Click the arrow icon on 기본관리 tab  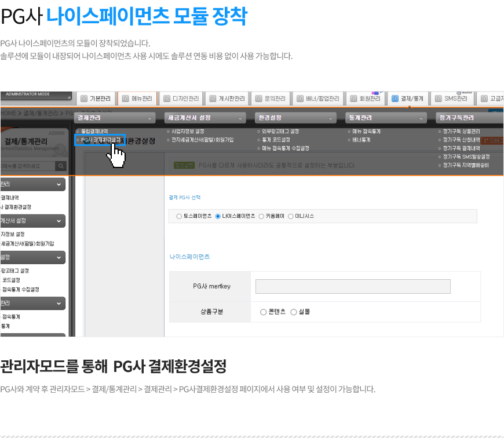[x=84, y=98]
